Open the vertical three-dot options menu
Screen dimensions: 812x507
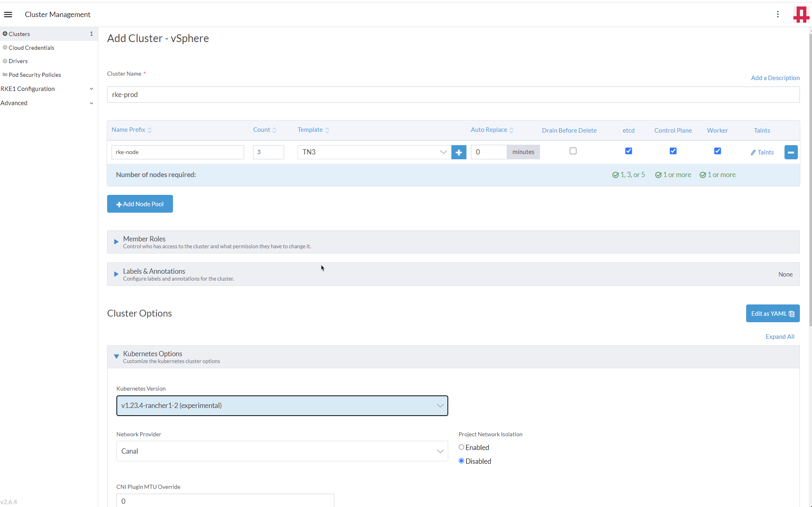(x=778, y=15)
